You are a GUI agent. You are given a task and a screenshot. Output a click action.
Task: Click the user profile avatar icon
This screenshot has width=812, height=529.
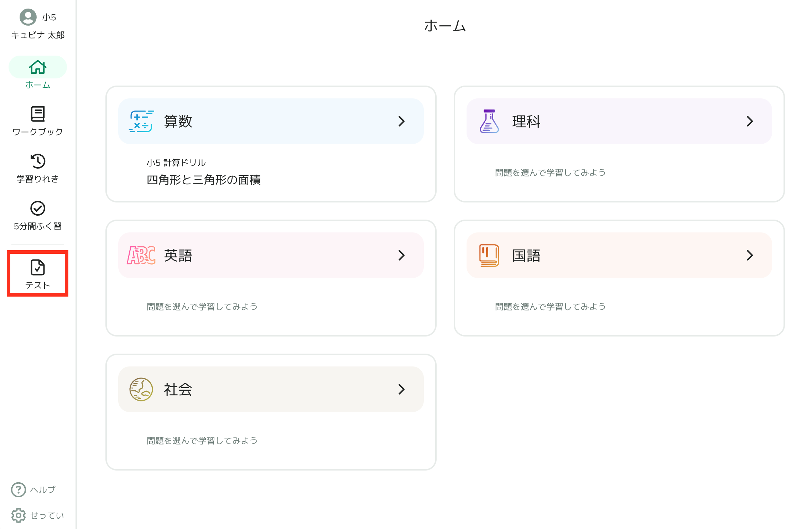tap(28, 17)
